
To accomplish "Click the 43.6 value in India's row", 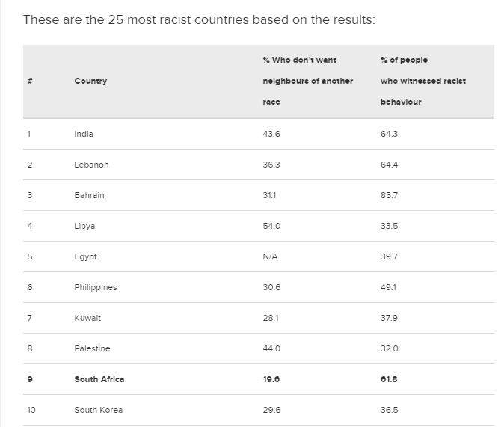I will point(271,134).
